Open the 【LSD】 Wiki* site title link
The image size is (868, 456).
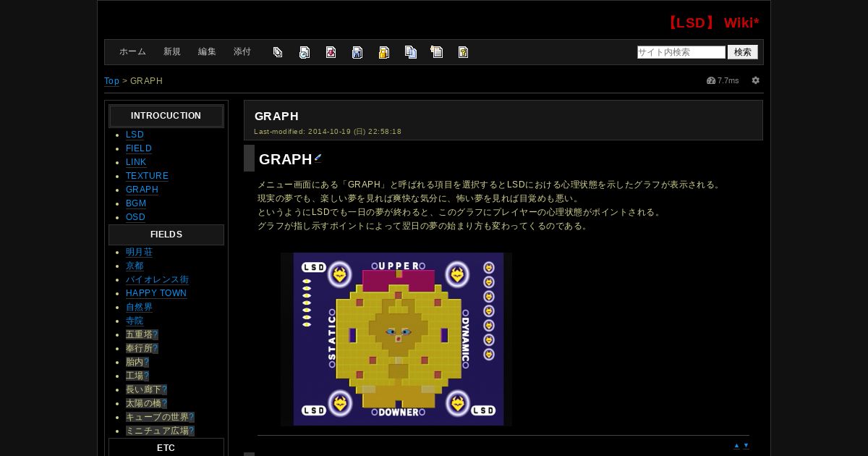pyautogui.click(x=711, y=22)
